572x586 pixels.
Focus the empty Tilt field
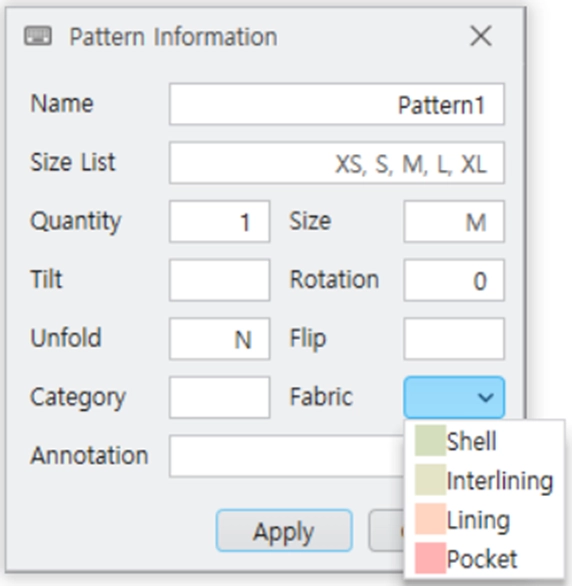point(219,280)
